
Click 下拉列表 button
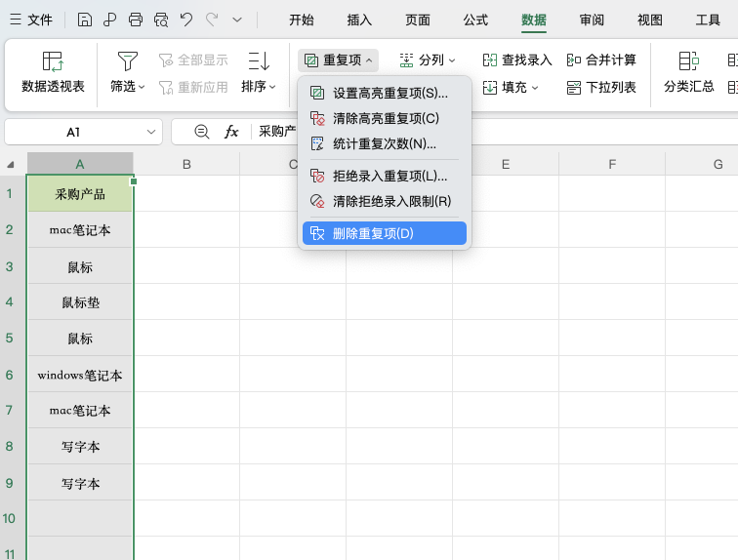coord(601,88)
